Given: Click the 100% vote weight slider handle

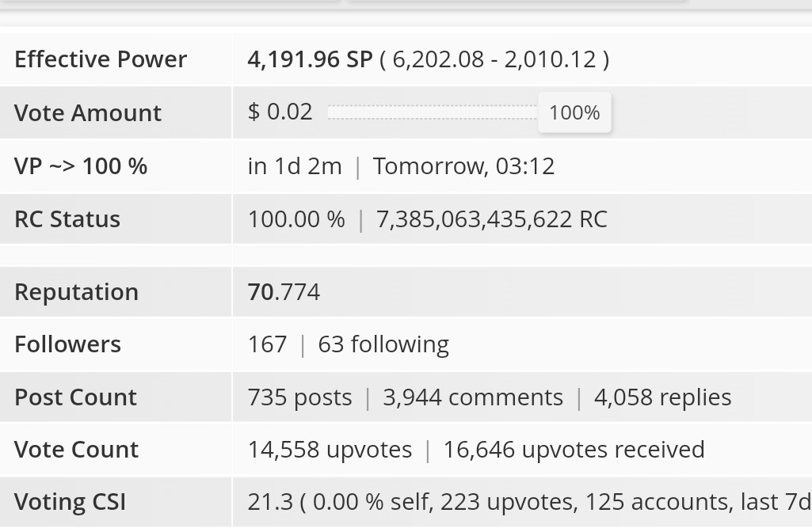Looking at the screenshot, I should pyautogui.click(x=575, y=112).
